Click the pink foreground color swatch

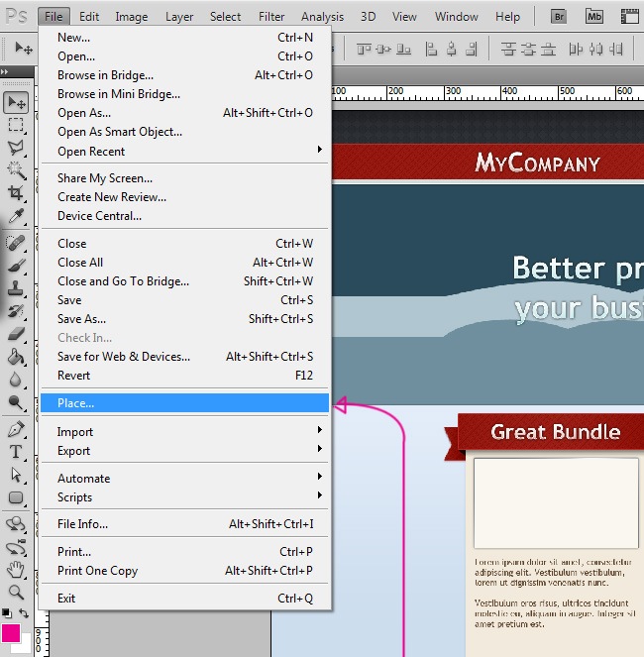click(x=11, y=632)
